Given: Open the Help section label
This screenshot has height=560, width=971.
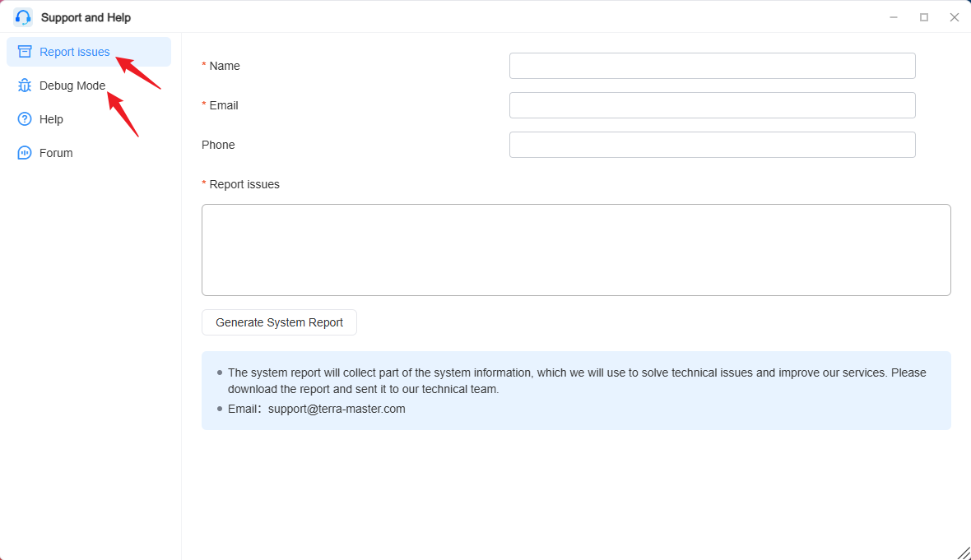Looking at the screenshot, I should click(x=51, y=119).
